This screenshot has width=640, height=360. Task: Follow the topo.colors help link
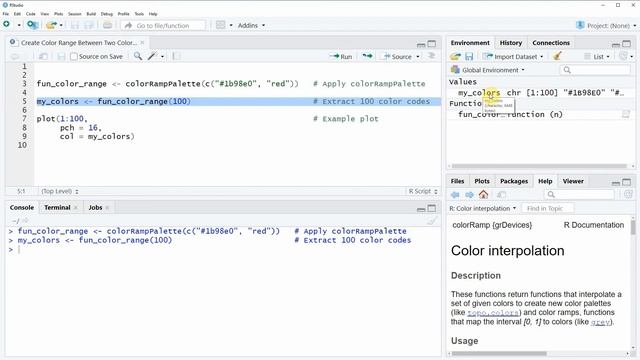point(493,313)
